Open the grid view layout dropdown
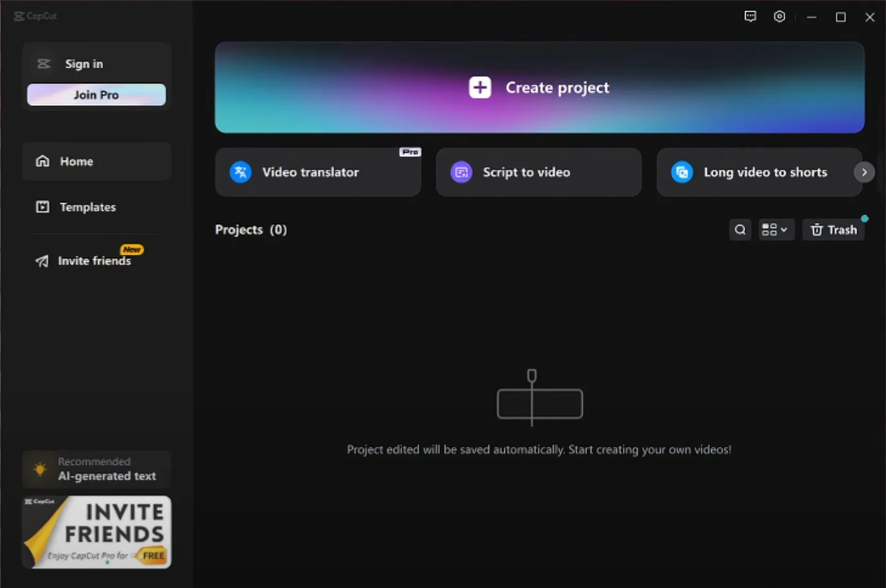 coord(776,230)
